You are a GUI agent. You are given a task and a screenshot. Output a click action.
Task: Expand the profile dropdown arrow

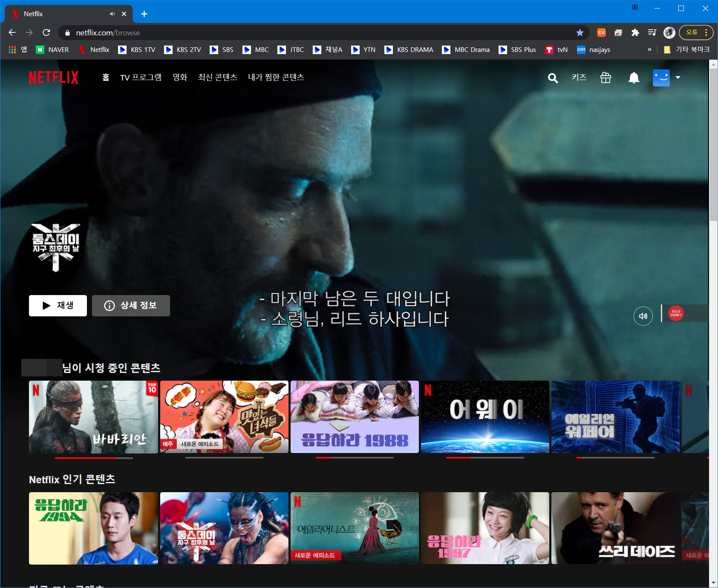pyautogui.click(x=678, y=77)
